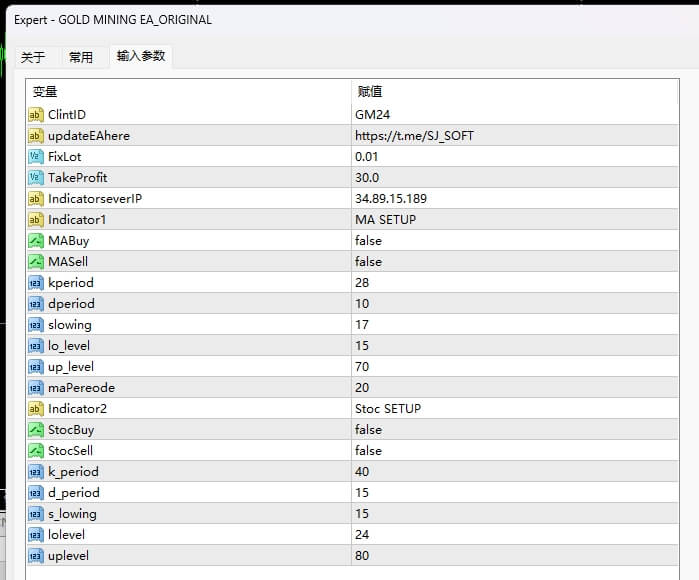Viewport: 699px width, 580px height.
Task: Toggle the MASell false value
Action: [x=368, y=261]
